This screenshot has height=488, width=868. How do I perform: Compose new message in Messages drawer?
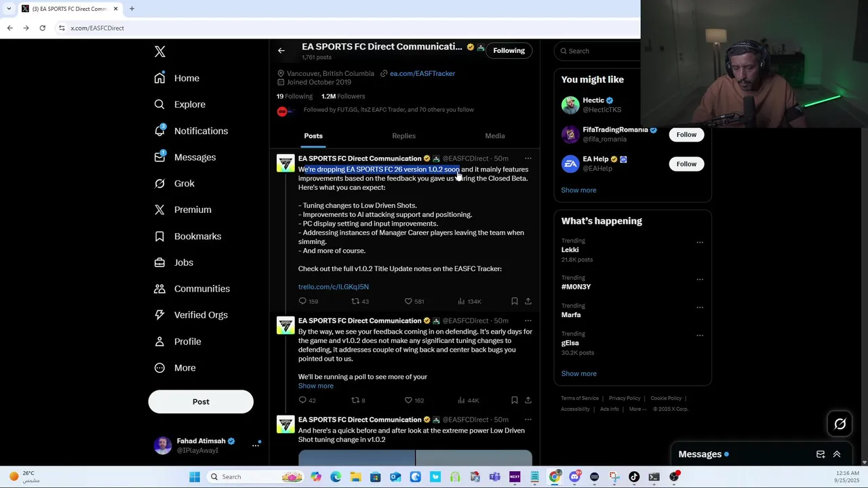pyautogui.click(x=821, y=455)
